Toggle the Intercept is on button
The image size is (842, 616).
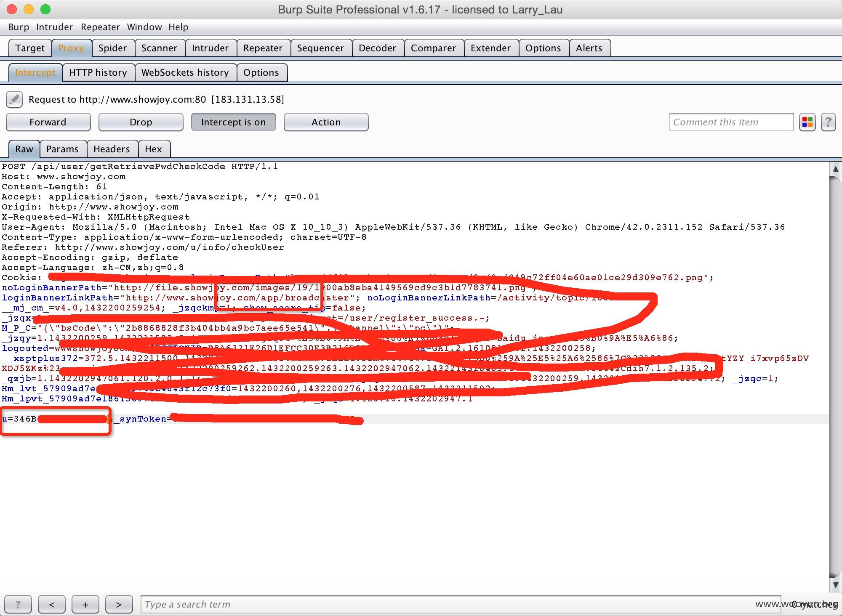[234, 122]
